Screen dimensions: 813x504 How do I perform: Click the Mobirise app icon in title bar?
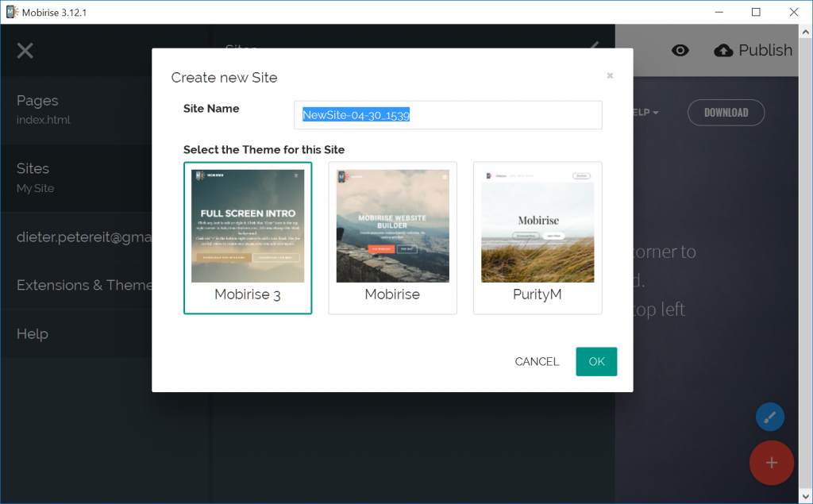[x=12, y=12]
